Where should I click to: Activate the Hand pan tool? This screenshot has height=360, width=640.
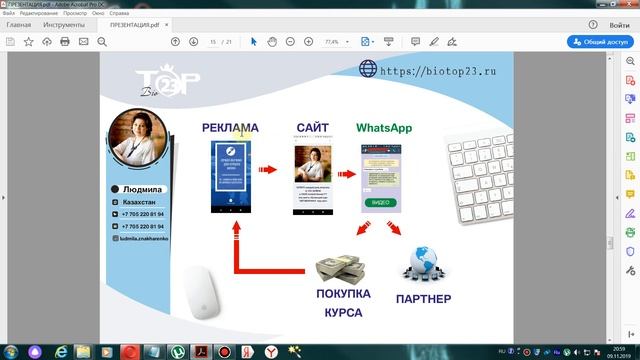[272, 42]
